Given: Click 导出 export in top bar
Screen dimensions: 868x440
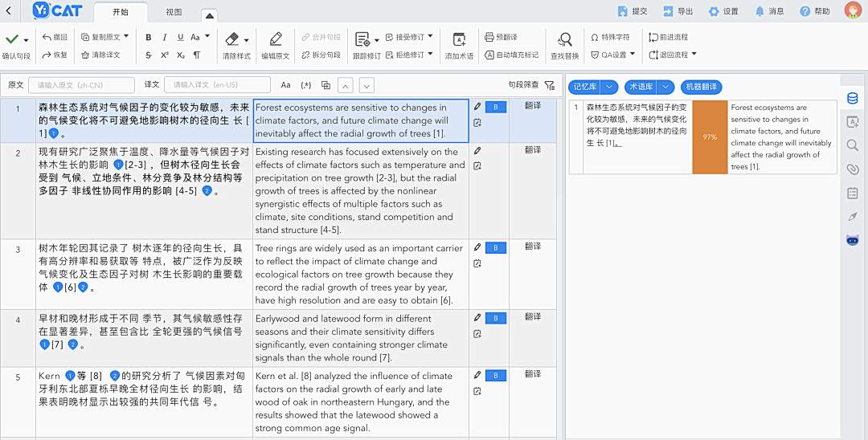Looking at the screenshot, I should point(678,11).
